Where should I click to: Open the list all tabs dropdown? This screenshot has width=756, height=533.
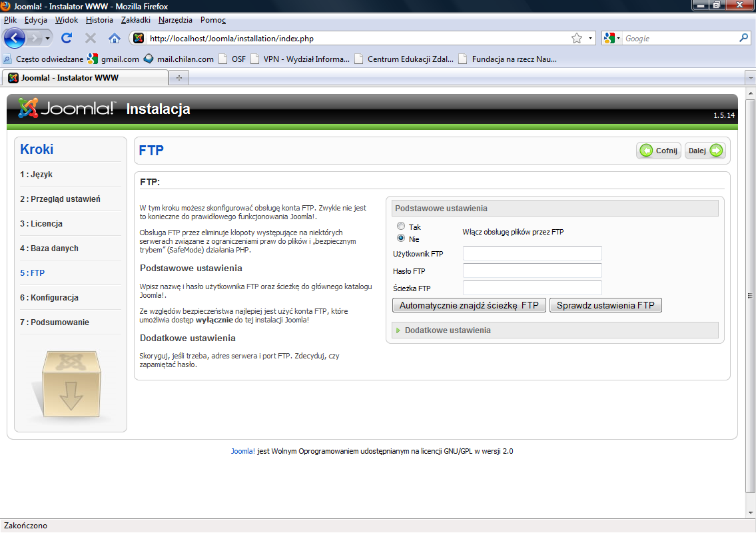tap(750, 78)
